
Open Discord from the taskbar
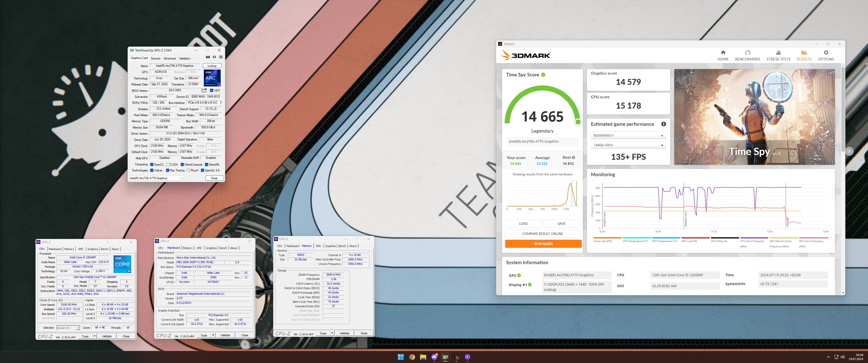tap(434, 357)
